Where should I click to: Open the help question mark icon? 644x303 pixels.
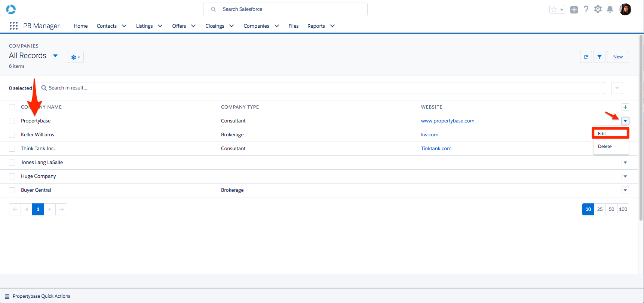pos(586,9)
